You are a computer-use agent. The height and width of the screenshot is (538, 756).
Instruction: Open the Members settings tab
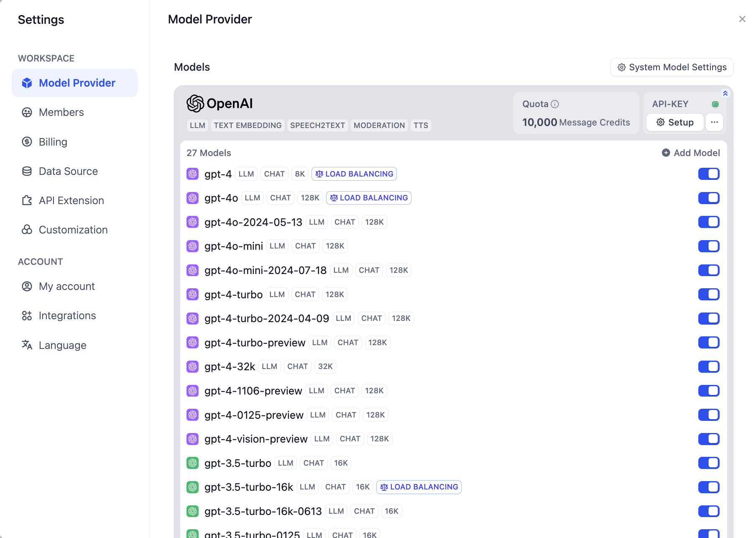point(61,112)
